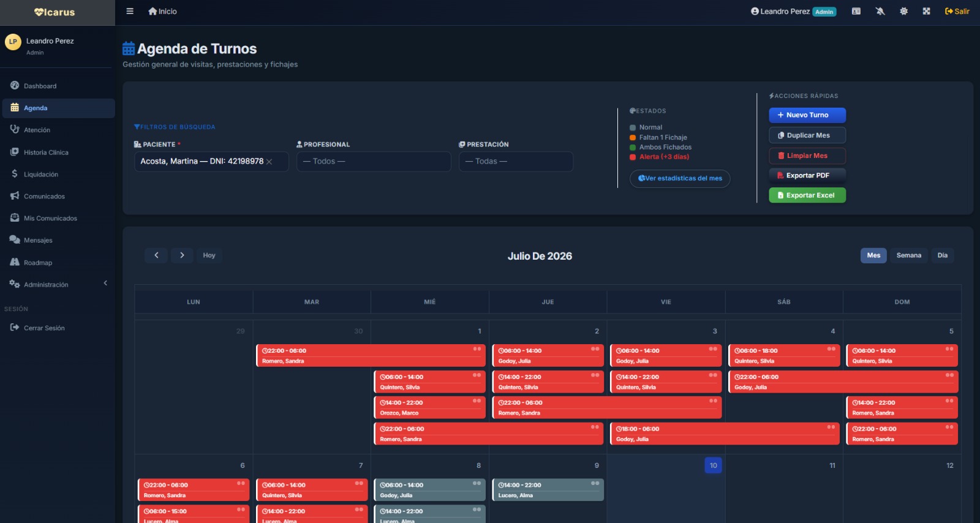Open Dashboard from the sidebar

coord(58,86)
